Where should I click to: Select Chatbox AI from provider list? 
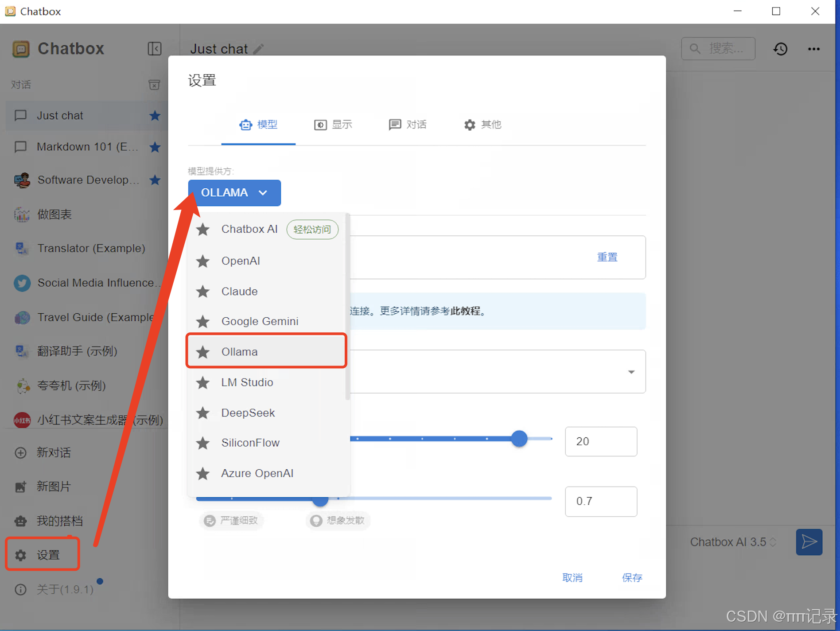[x=266, y=229]
